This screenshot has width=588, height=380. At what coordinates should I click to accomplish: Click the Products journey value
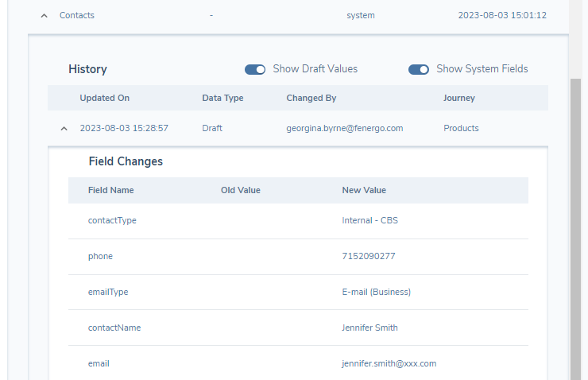coord(461,128)
